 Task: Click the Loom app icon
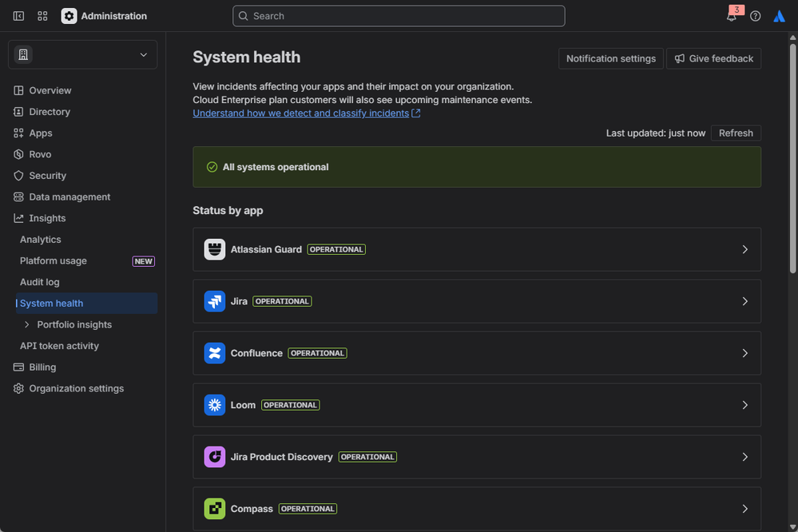[215, 405]
